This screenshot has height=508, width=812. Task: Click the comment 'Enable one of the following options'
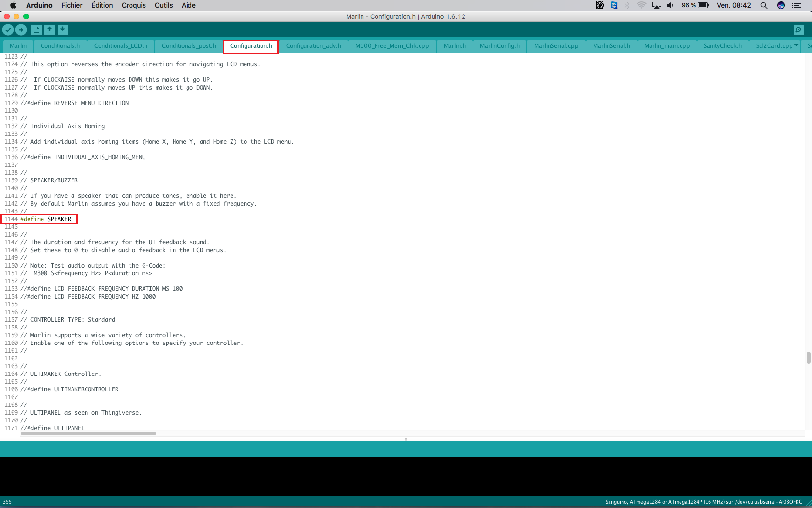[132, 343]
